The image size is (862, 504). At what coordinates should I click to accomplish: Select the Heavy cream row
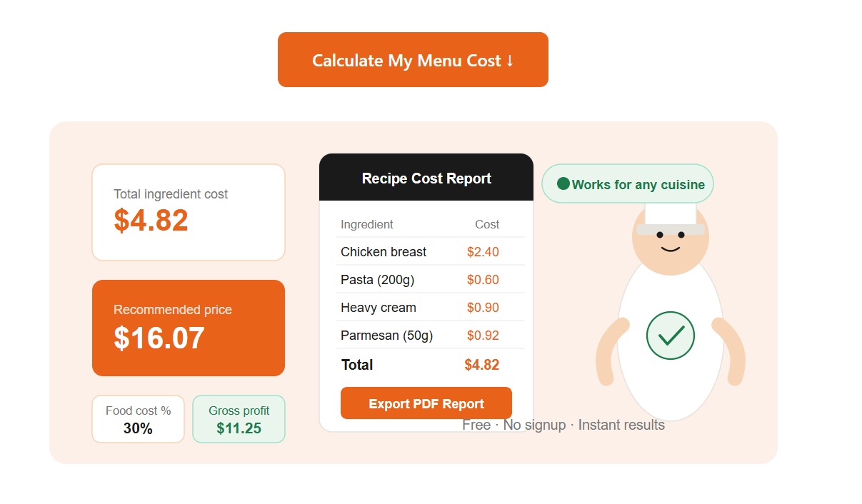click(431, 308)
